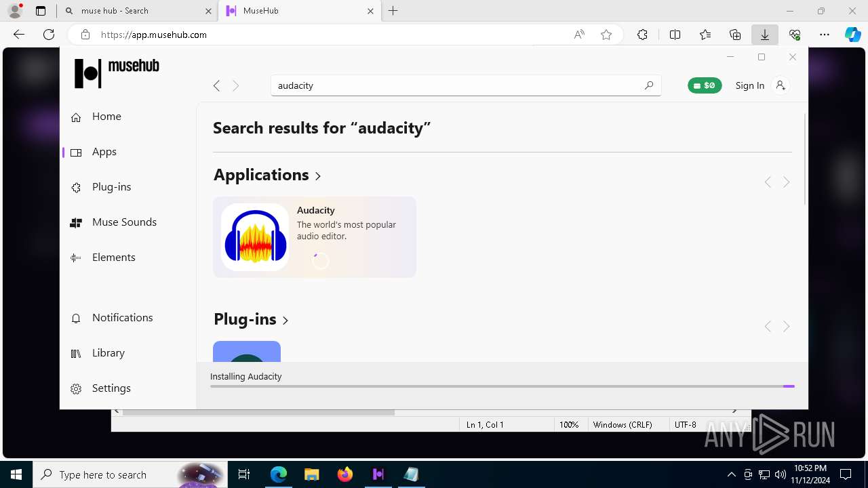868x488 pixels.
Task: Click the 100% zoom status in Notepad
Action: pyautogui.click(x=569, y=425)
